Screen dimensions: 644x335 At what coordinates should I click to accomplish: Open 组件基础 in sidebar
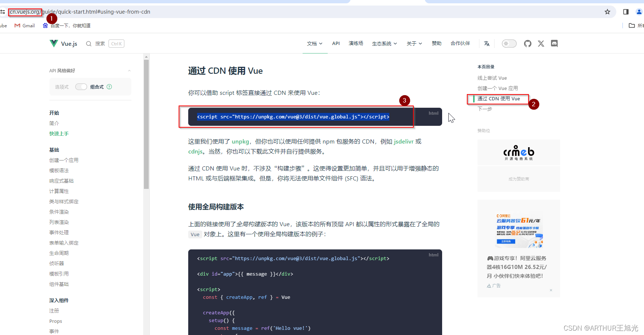click(x=59, y=284)
